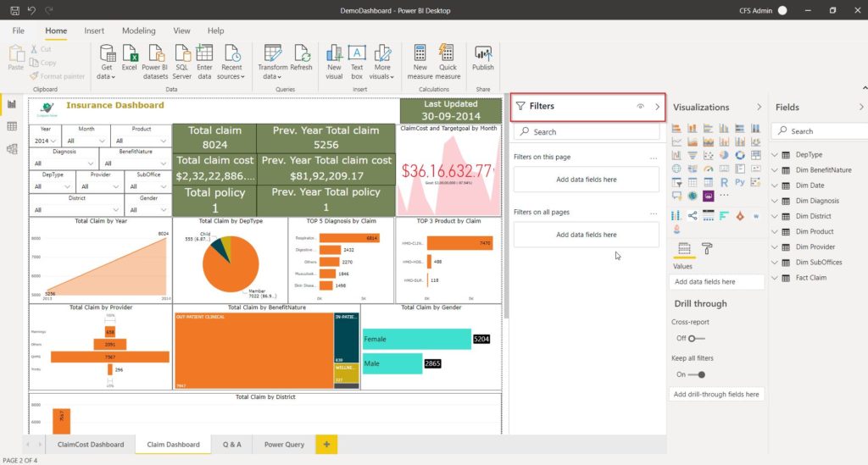The image size is (868, 465).
Task: Open Model view in left sidebar
Action: tap(12, 148)
